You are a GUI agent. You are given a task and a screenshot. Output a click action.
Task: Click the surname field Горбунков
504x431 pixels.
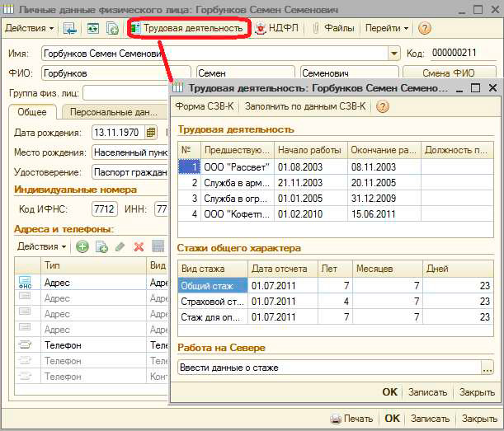pyautogui.click(x=115, y=73)
